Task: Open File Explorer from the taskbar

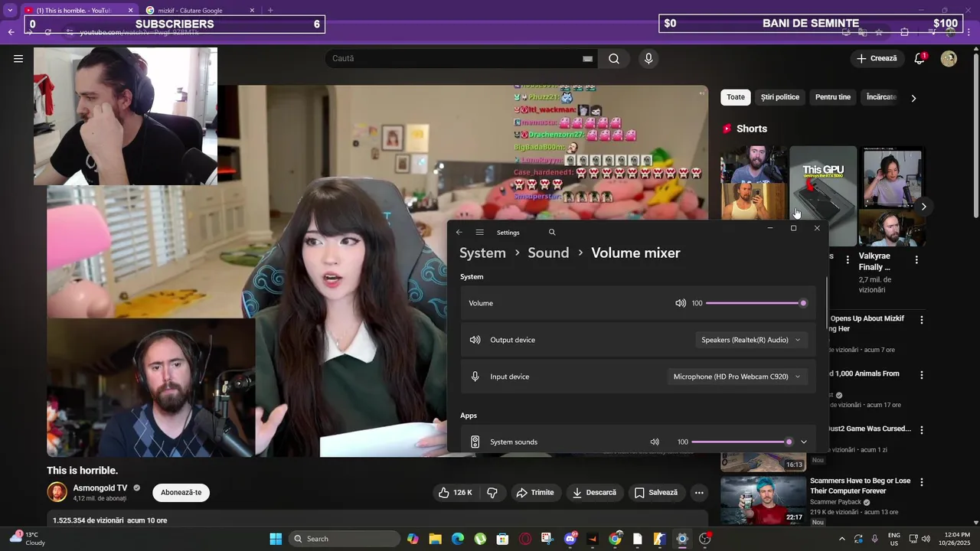Action: click(x=435, y=539)
